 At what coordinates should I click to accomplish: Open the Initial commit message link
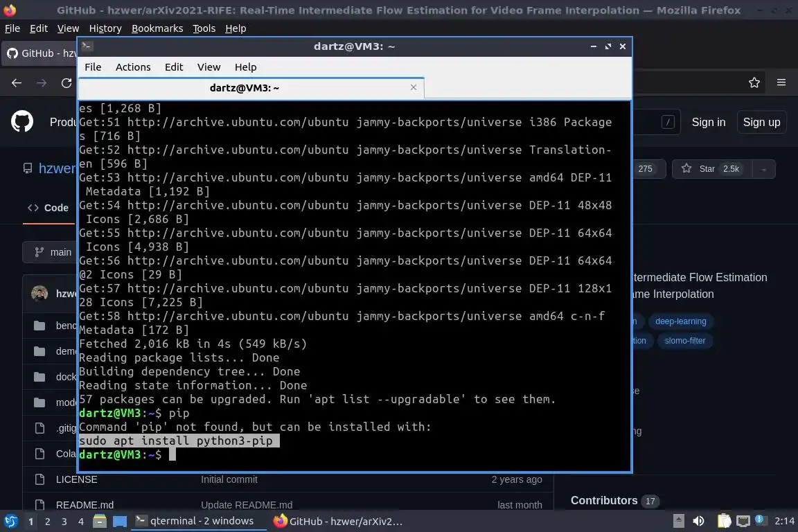(x=229, y=479)
